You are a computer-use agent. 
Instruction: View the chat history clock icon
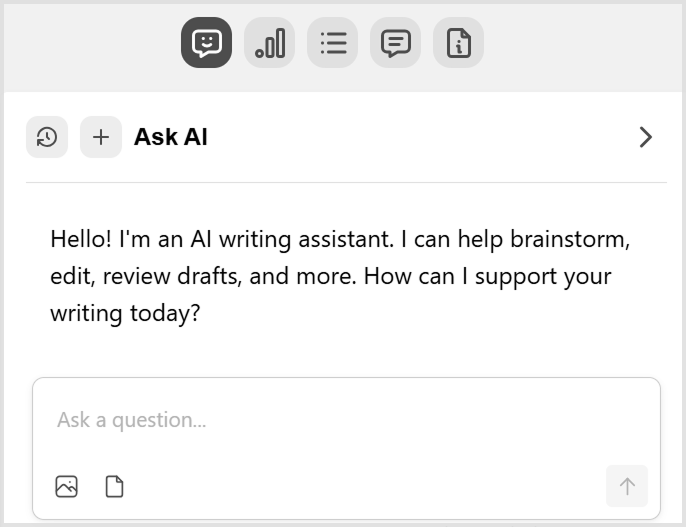[x=47, y=137]
